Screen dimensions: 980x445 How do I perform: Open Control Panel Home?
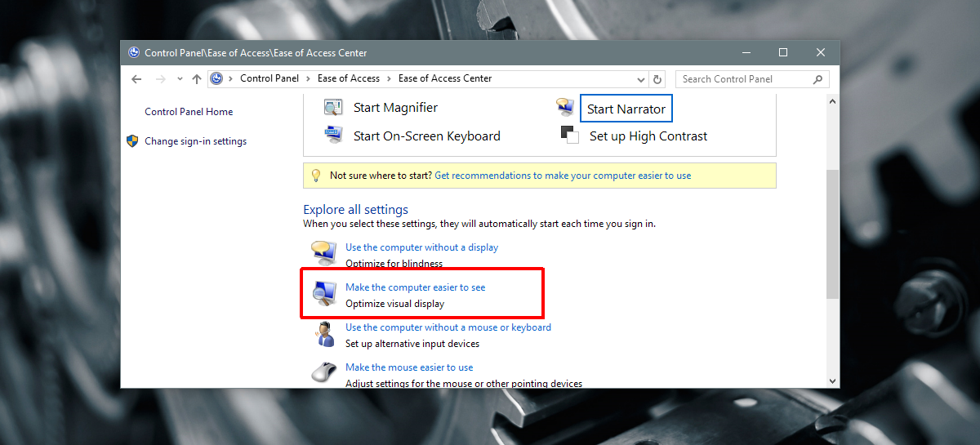click(x=189, y=112)
